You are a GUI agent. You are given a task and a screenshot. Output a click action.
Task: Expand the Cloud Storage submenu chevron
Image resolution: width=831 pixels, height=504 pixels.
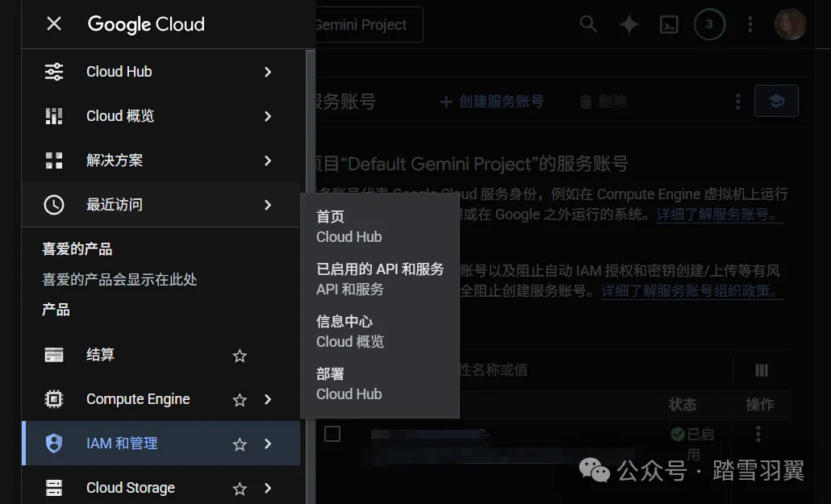(268, 488)
